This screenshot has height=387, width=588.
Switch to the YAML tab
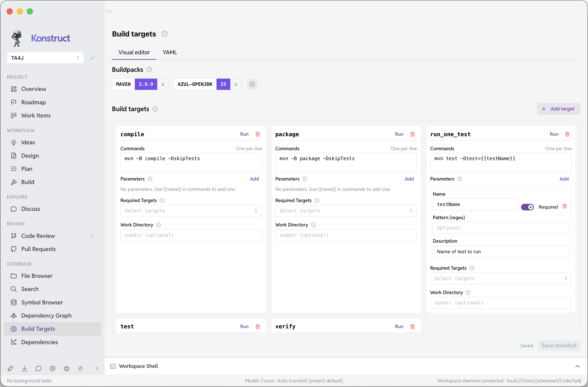point(170,52)
